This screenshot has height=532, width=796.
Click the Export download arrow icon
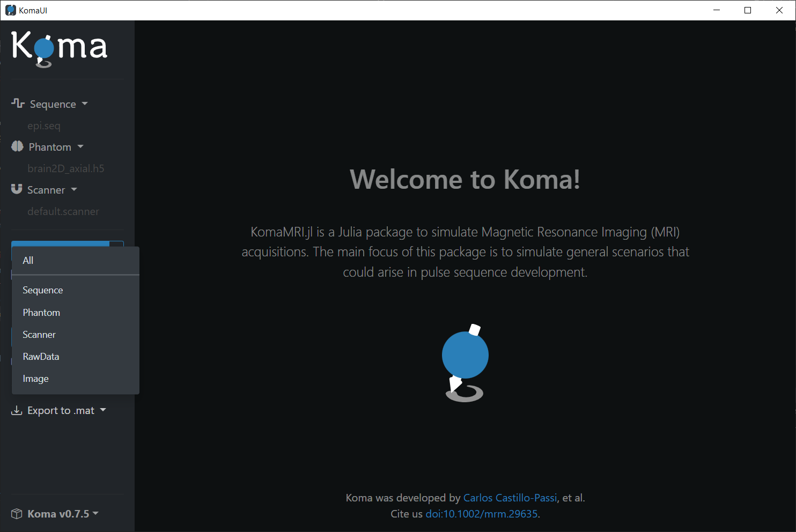coord(17,410)
